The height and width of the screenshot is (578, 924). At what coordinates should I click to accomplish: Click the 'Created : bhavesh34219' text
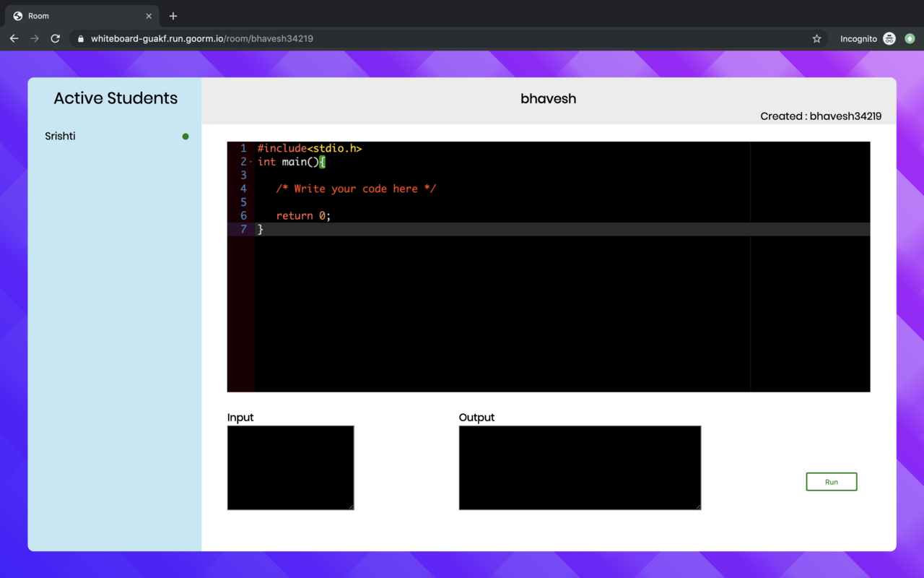(x=821, y=116)
